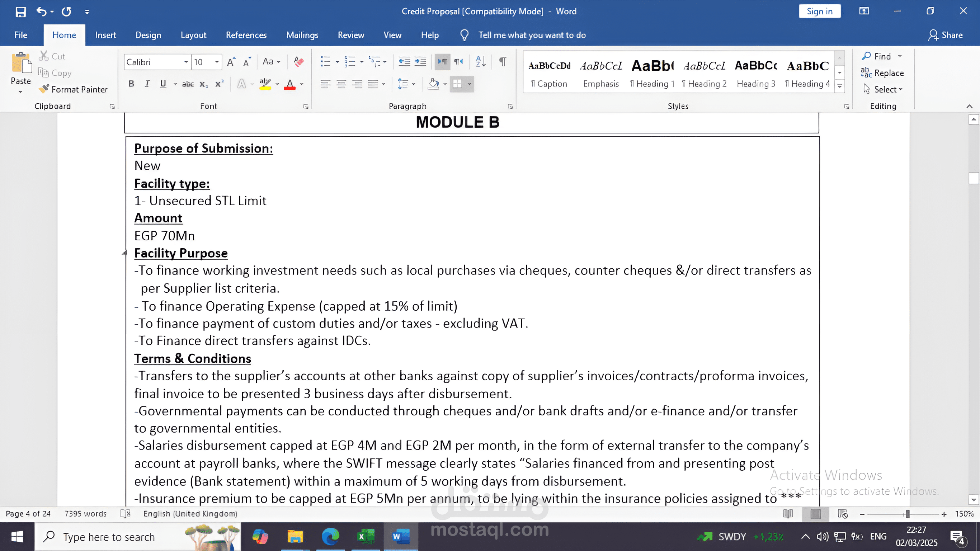Expand the numbered list options dropdown
The width and height of the screenshot is (980, 551).
(362, 62)
